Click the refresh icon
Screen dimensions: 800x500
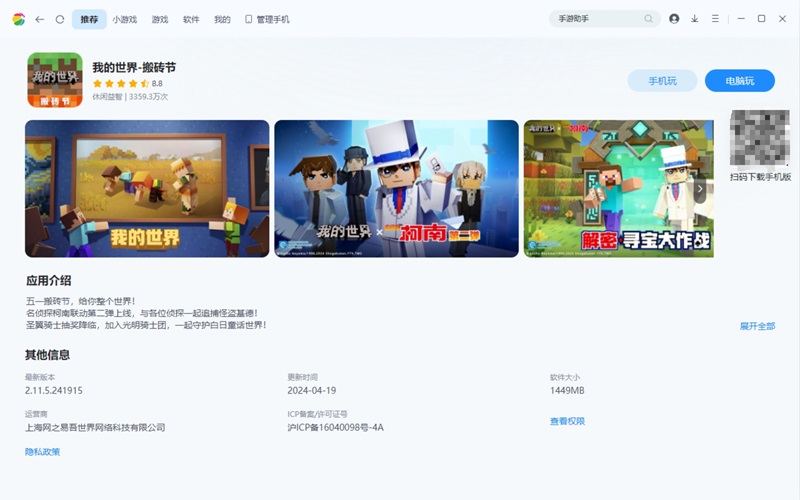point(60,19)
